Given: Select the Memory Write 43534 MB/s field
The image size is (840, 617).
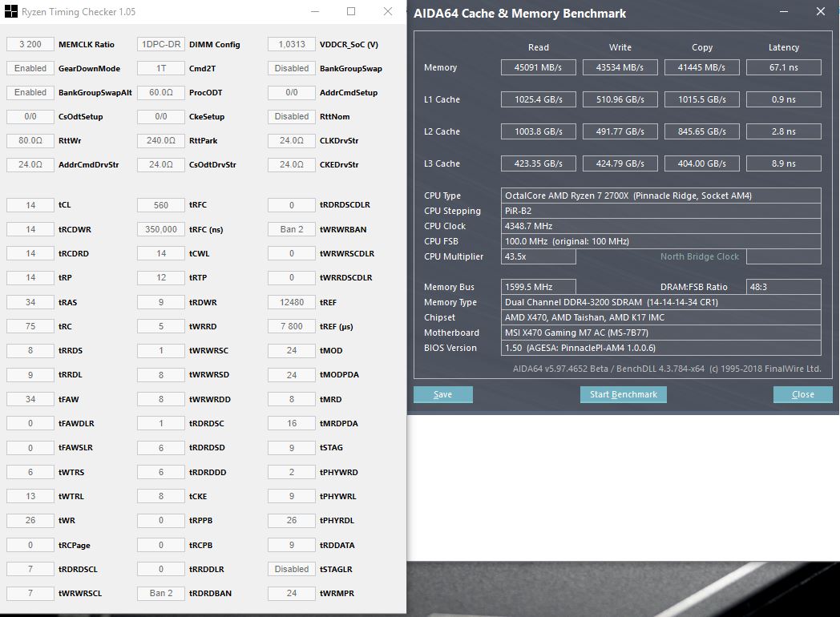Looking at the screenshot, I should (620, 67).
